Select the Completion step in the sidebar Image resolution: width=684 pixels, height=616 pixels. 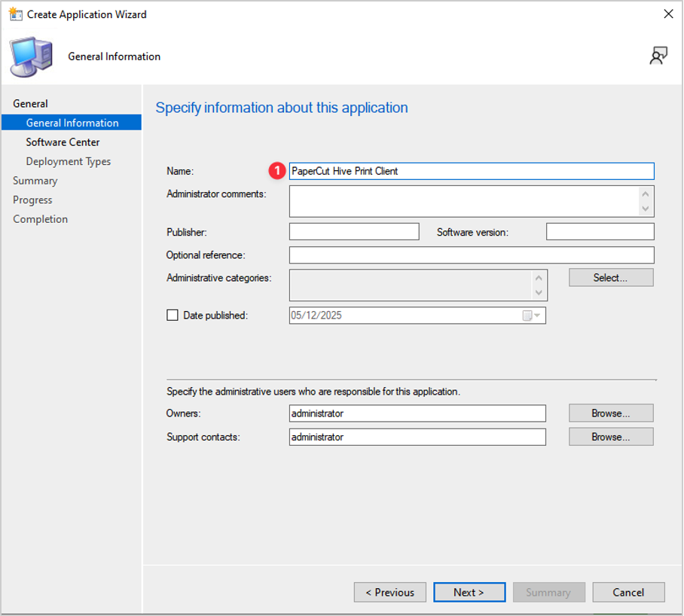coord(40,219)
